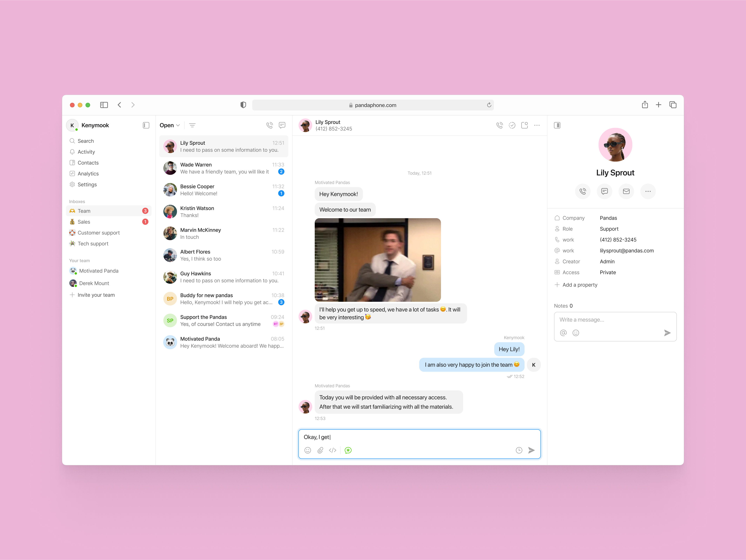Open Analytics in the sidebar
The height and width of the screenshot is (560, 746).
coord(88,173)
